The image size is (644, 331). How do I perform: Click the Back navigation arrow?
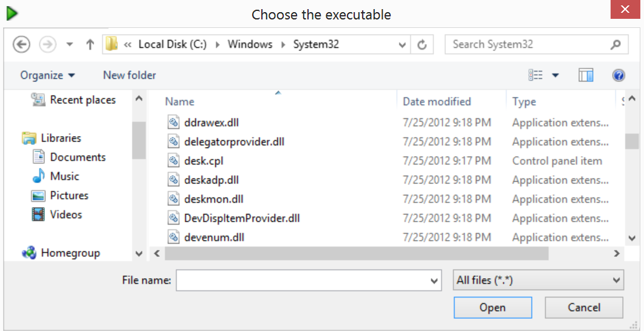pyautogui.click(x=21, y=44)
